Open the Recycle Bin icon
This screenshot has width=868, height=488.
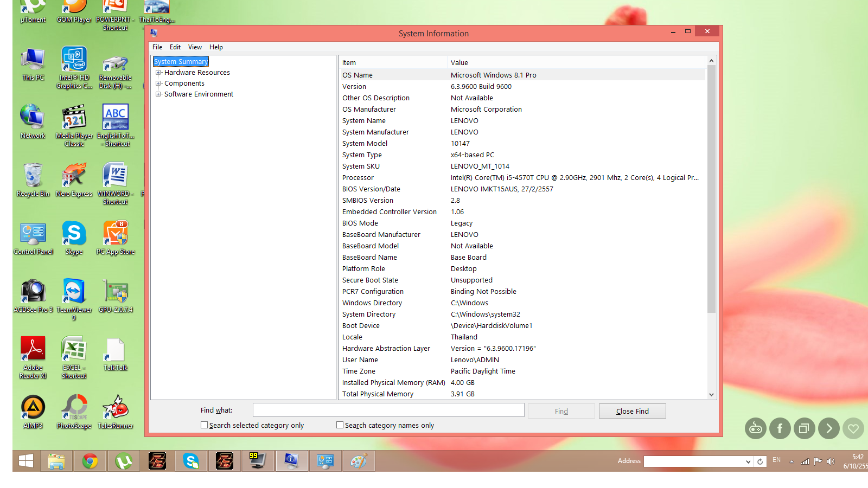(x=33, y=177)
